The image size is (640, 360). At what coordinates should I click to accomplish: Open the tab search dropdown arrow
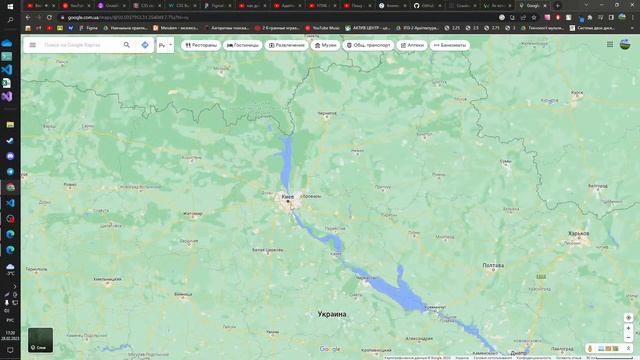586,6
